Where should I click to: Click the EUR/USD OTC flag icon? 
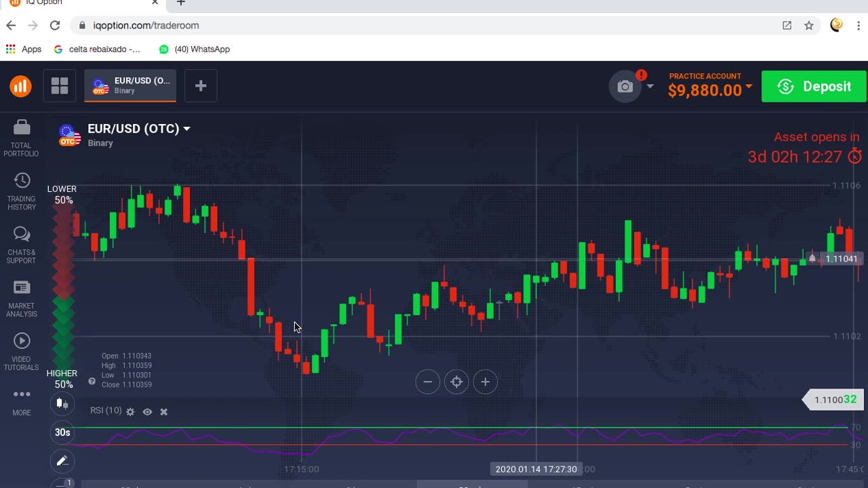(69, 135)
